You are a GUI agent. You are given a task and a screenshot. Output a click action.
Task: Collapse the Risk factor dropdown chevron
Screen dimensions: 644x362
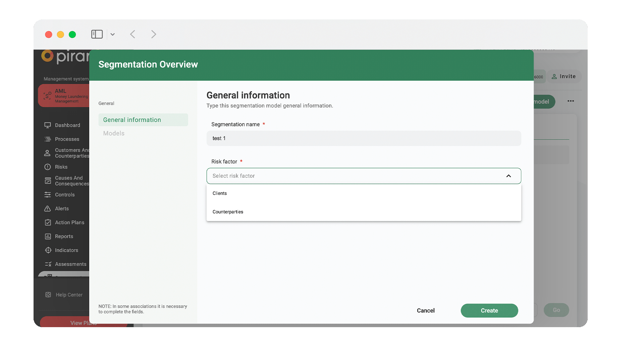tap(508, 176)
